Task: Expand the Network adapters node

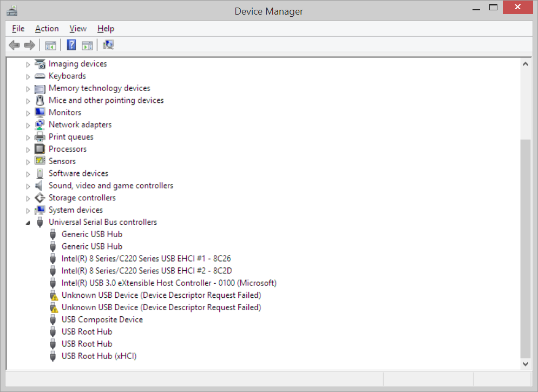Action: click(x=28, y=125)
